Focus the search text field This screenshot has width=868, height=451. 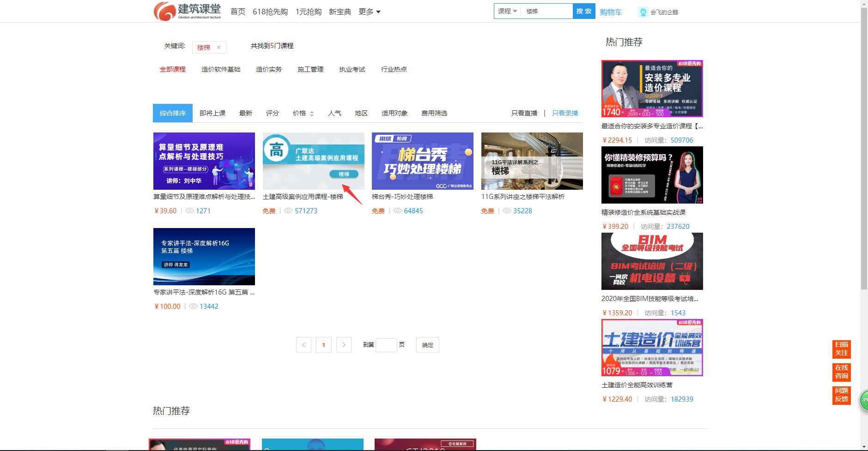(x=547, y=11)
